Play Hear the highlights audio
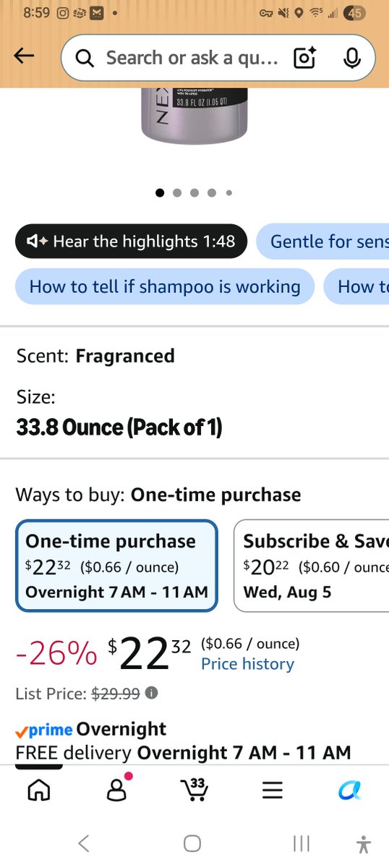Screen dimensions: 389x868 [131, 242]
